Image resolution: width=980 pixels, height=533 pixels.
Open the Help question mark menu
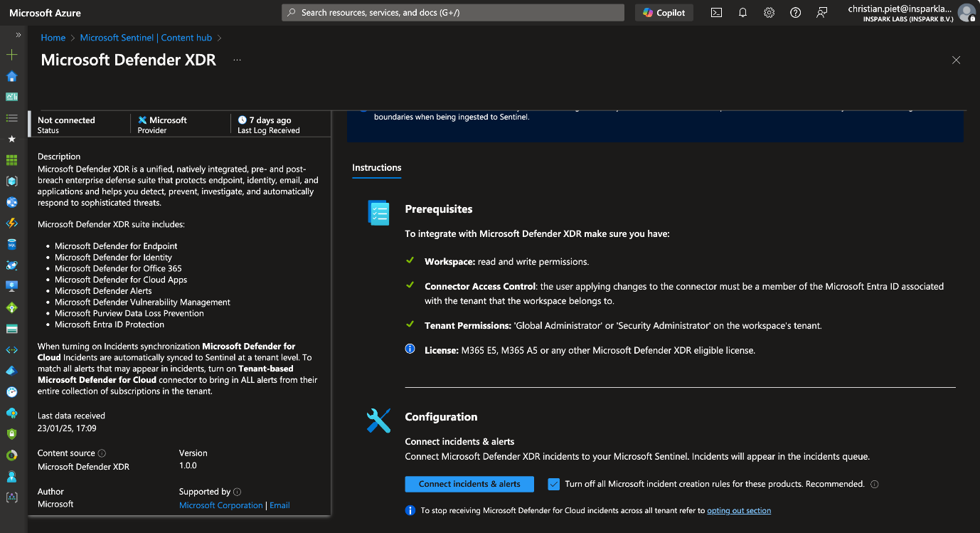point(795,12)
